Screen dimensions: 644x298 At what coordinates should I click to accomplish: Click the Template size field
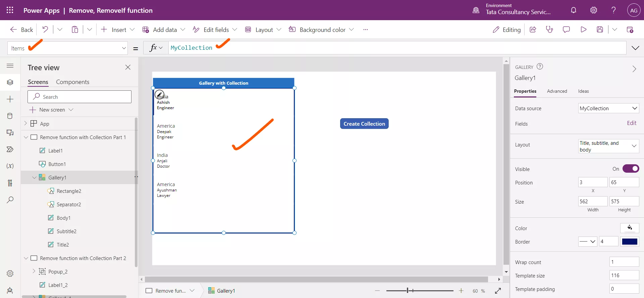pyautogui.click(x=624, y=275)
